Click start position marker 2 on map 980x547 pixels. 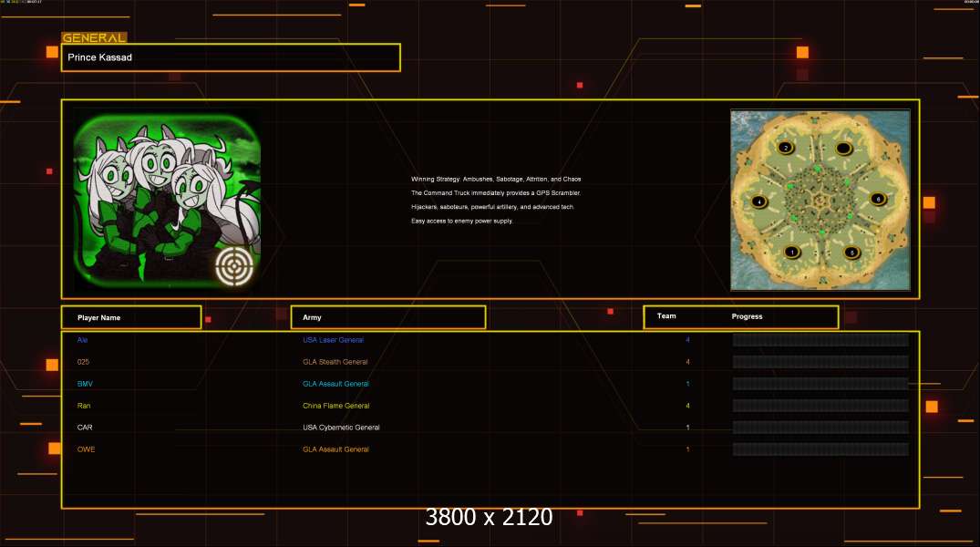[x=786, y=148]
